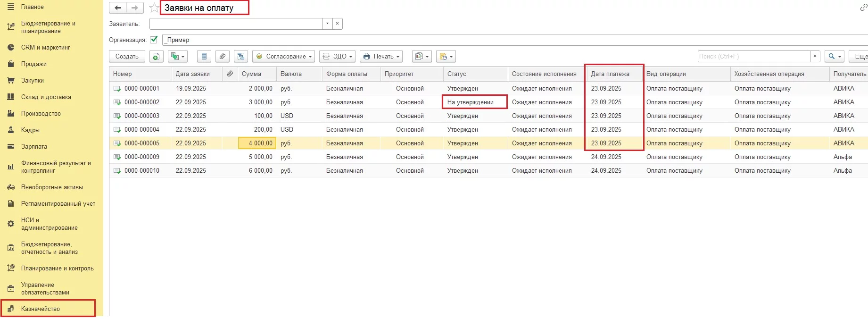Go to the Закупки section

tap(33, 80)
